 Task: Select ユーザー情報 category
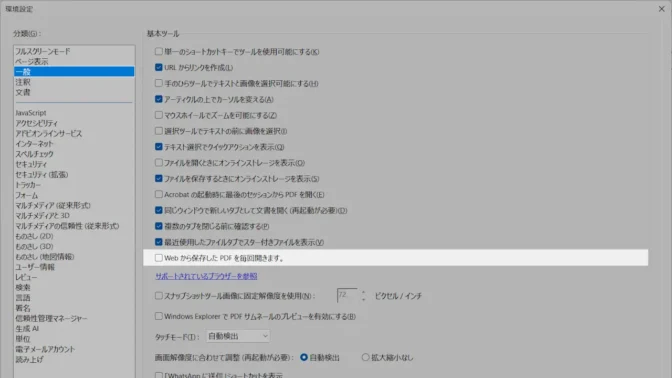[74, 267]
